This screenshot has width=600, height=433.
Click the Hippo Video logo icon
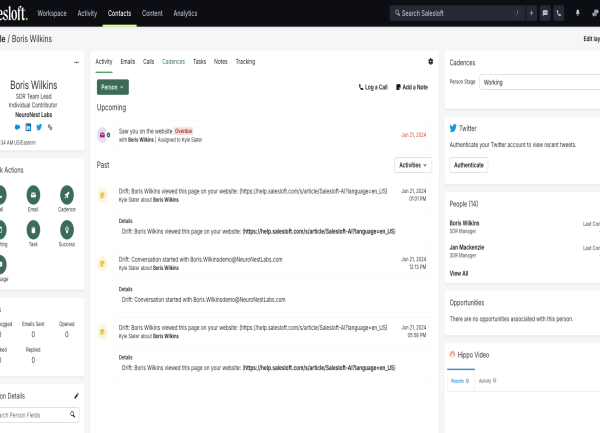(452, 355)
